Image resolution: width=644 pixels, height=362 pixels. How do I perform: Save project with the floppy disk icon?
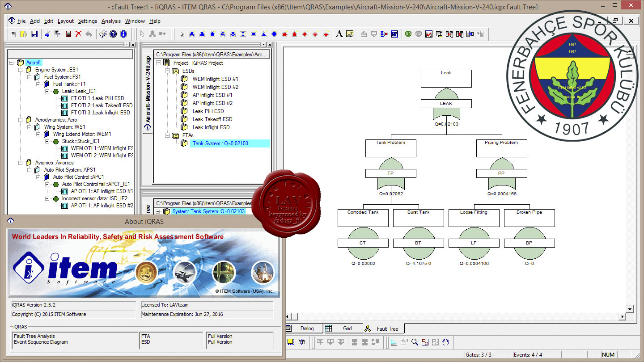point(34,34)
